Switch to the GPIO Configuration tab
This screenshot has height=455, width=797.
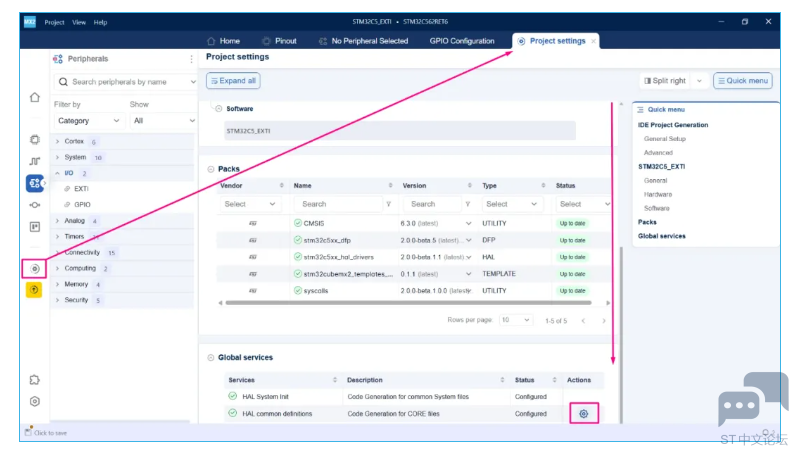pos(462,41)
